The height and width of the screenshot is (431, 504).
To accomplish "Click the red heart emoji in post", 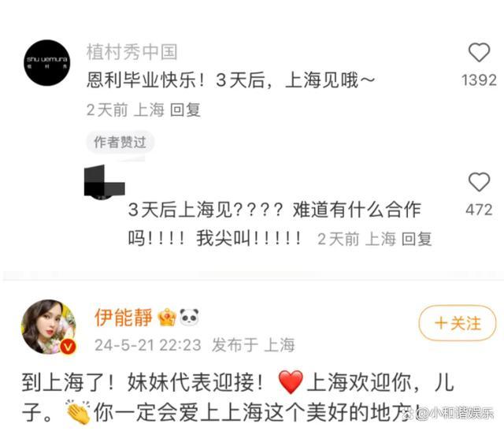I will pos(291,382).
